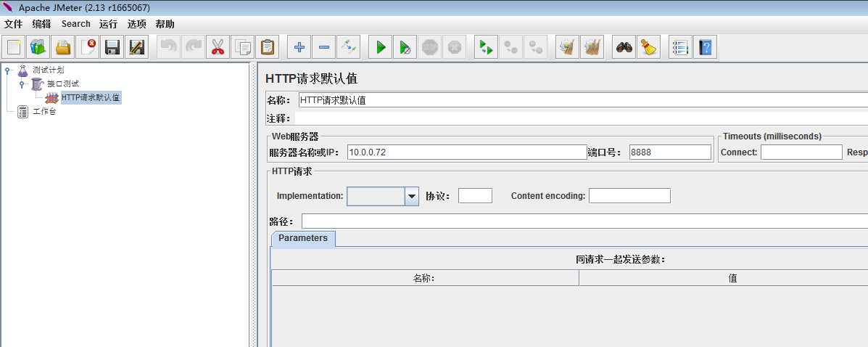This screenshot has width=868, height=347.
Task: Open the Search menu
Action: [76, 24]
